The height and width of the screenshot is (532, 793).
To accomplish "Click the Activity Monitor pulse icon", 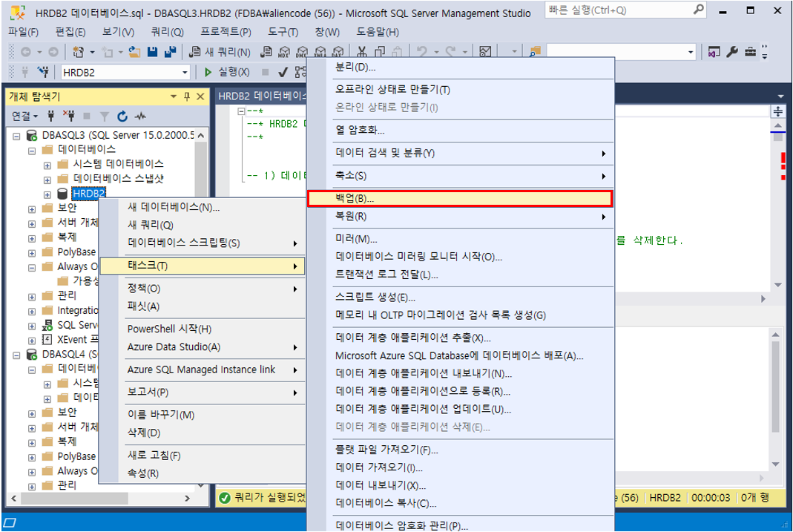I will (x=140, y=116).
